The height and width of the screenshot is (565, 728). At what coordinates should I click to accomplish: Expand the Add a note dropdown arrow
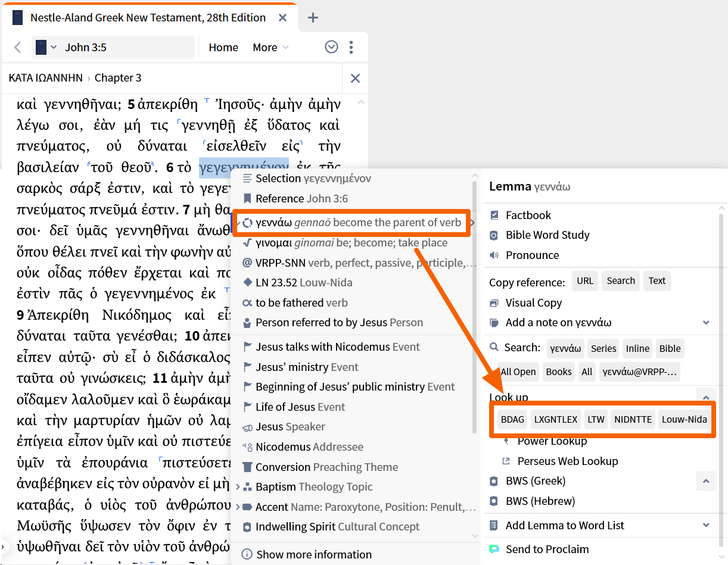[706, 323]
